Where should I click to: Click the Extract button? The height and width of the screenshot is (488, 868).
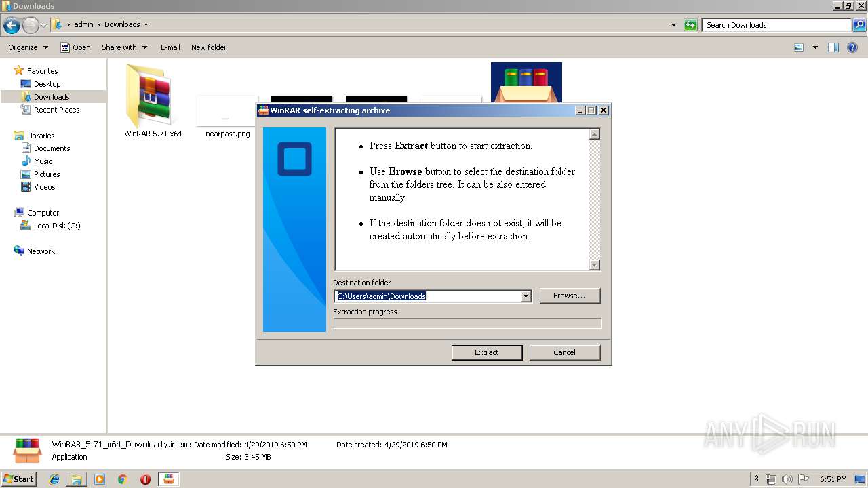point(486,352)
